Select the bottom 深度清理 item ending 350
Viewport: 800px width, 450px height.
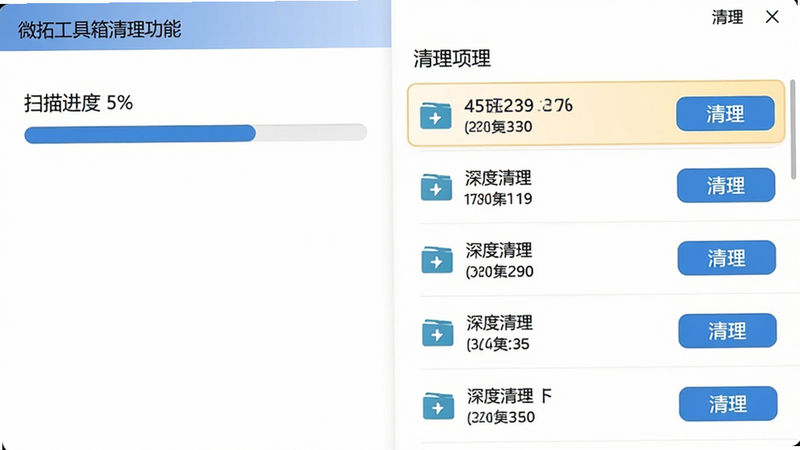pyautogui.click(x=597, y=406)
